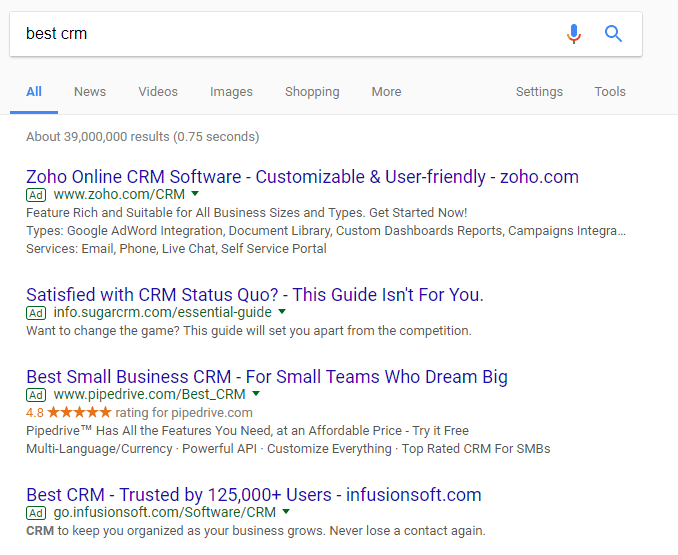Open the More search categories menu
The width and height of the screenshot is (678, 555).
(x=386, y=92)
